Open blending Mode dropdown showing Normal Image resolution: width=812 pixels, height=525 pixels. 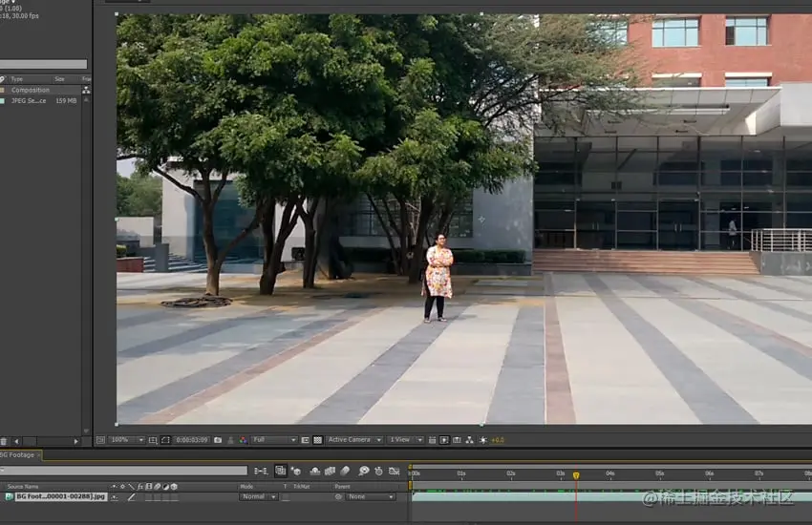tap(259, 496)
